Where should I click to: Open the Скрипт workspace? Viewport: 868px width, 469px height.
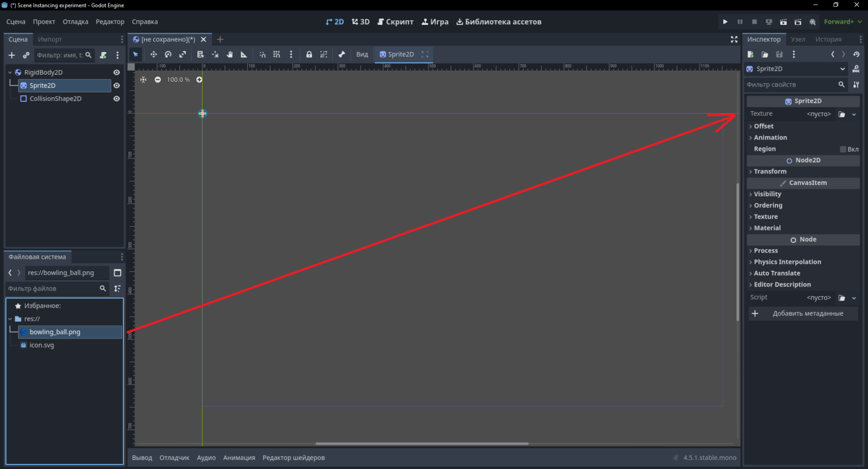(396, 22)
